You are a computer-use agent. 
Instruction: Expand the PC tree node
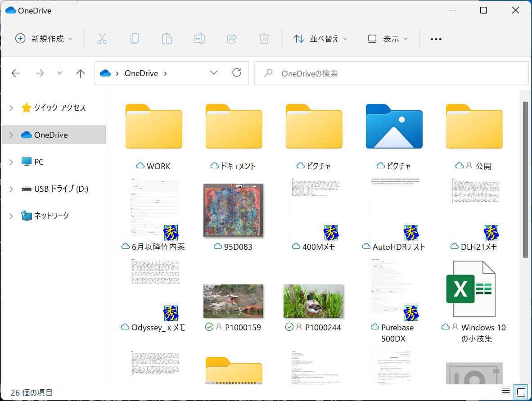pyautogui.click(x=11, y=162)
